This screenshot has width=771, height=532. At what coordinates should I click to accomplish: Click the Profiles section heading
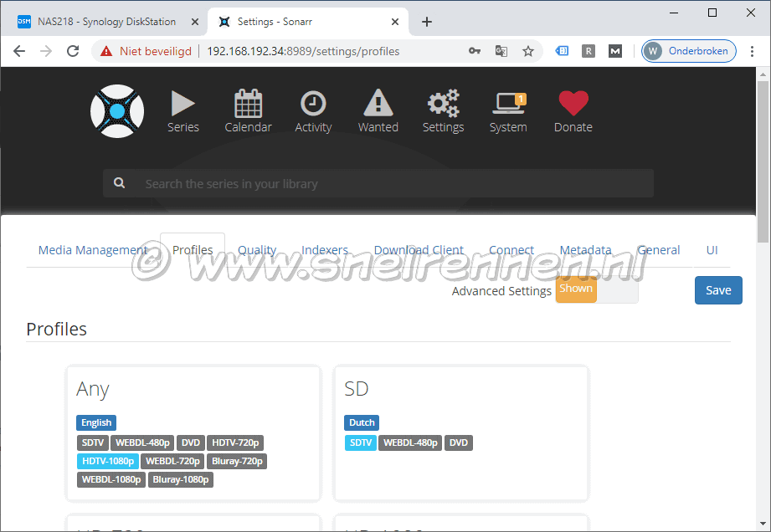tap(57, 329)
